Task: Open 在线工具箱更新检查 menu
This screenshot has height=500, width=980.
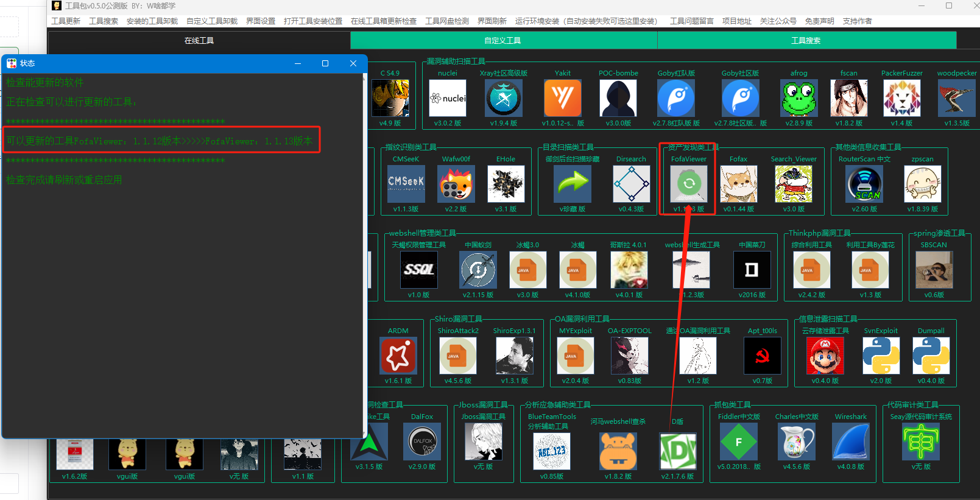Action: [384, 21]
